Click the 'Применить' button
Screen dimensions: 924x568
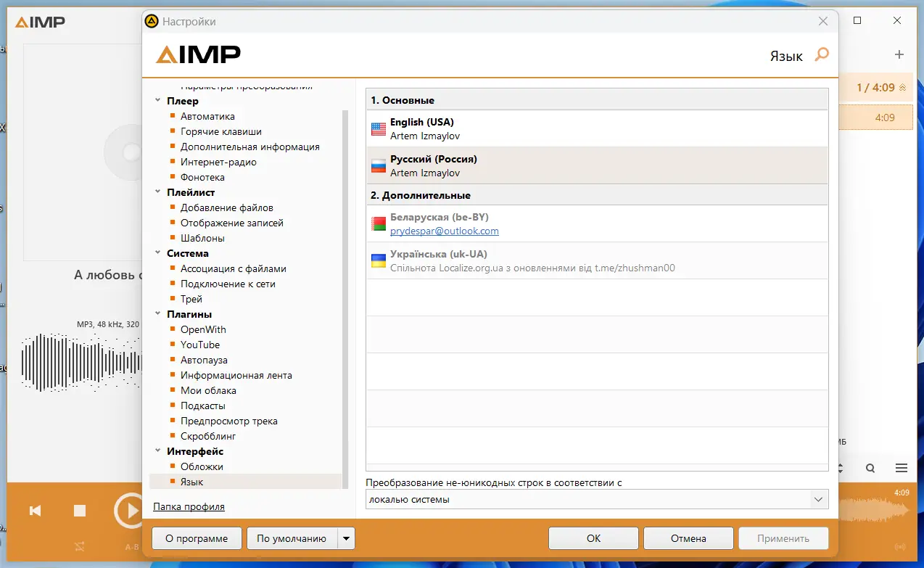pyautogui.click(x=783, y=538)
